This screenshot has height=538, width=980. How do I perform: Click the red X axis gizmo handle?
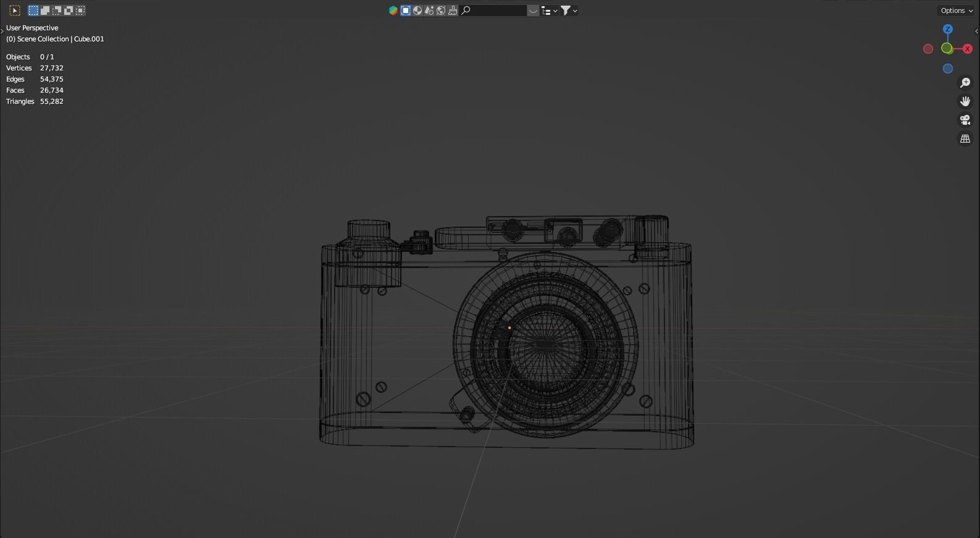coord(968,49)
